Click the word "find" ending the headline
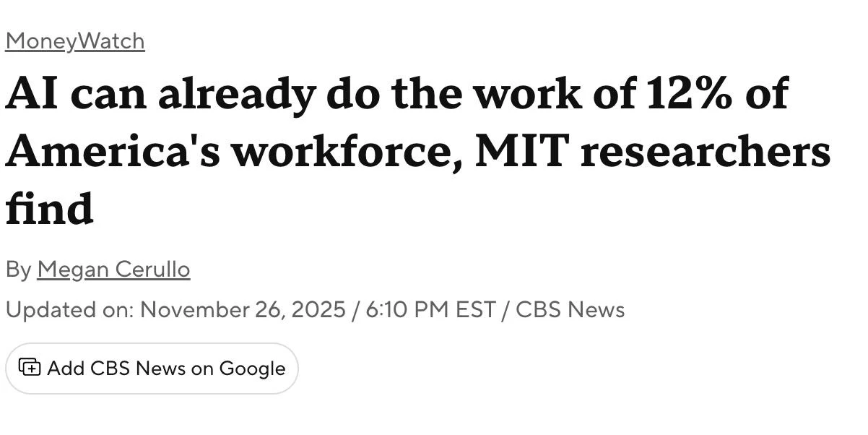 (x=49, y=208)
